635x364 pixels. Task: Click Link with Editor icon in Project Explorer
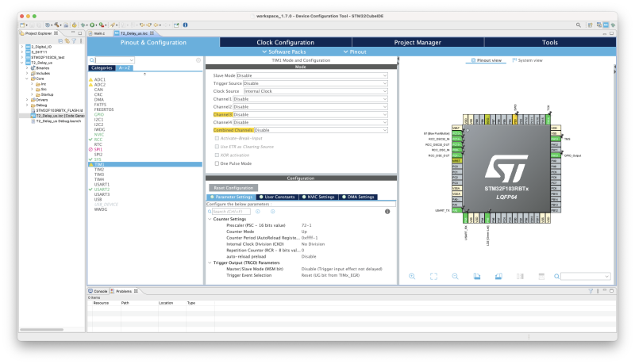click(67, 41)
